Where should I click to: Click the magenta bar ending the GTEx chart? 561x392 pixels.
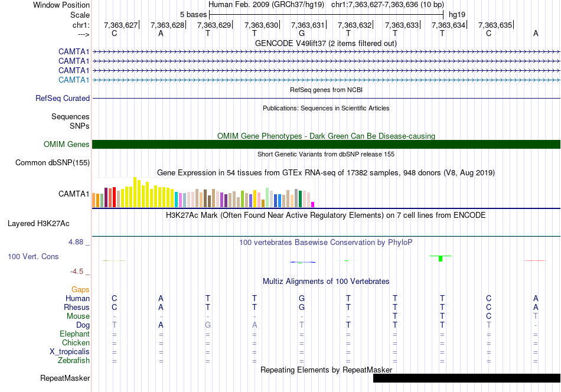[313, 205]
